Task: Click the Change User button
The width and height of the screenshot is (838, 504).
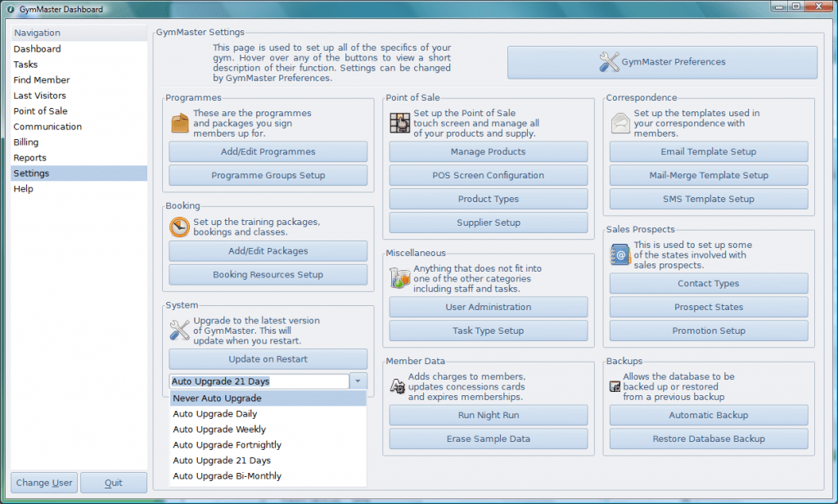Action: 44,483
